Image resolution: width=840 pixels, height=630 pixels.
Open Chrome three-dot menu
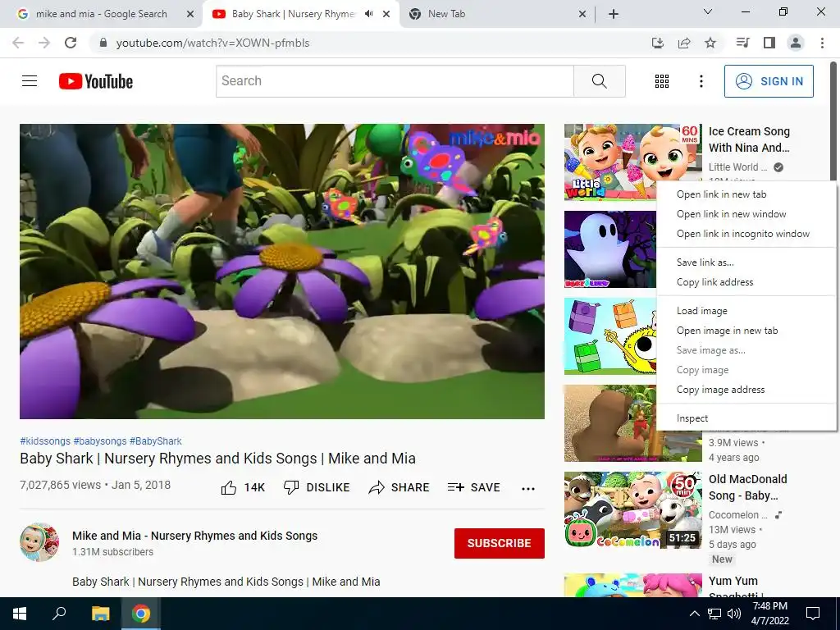(822, 43)
